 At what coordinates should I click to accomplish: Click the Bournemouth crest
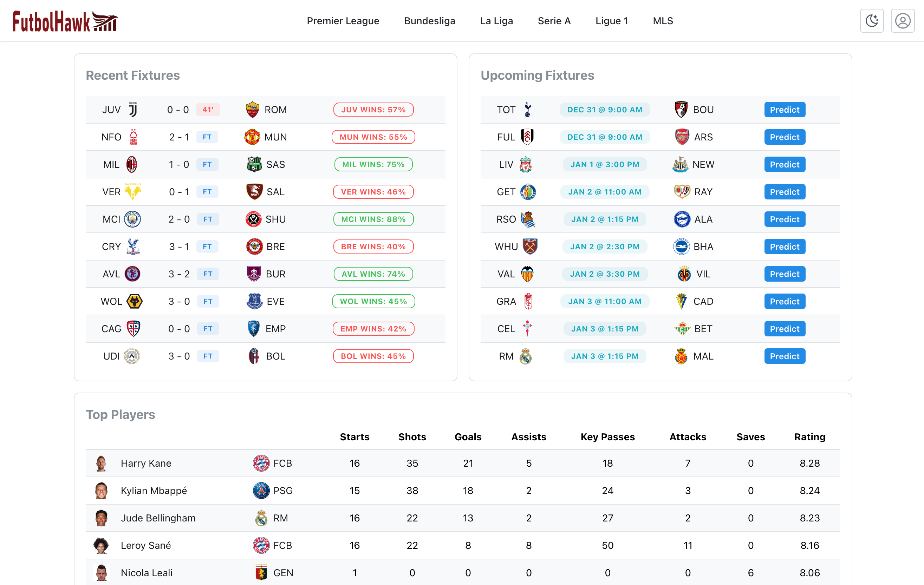(681, 110)
